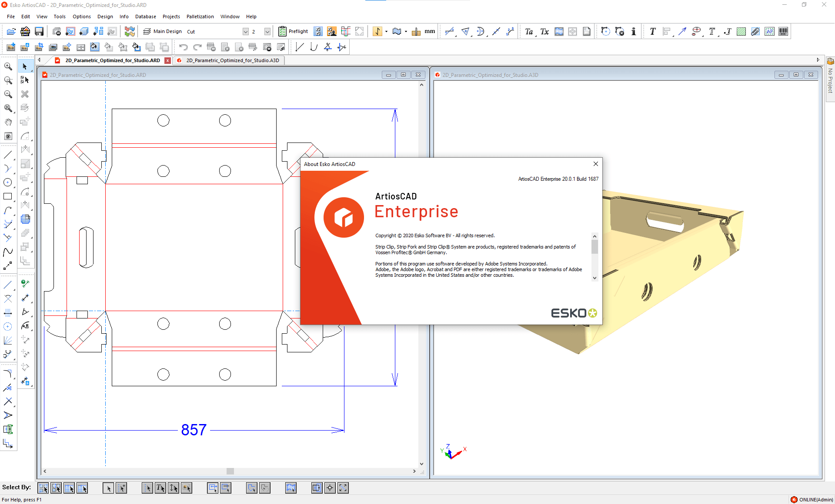Open the Palletization menu
The image size is (835, 504).
(x=200, y=17)
